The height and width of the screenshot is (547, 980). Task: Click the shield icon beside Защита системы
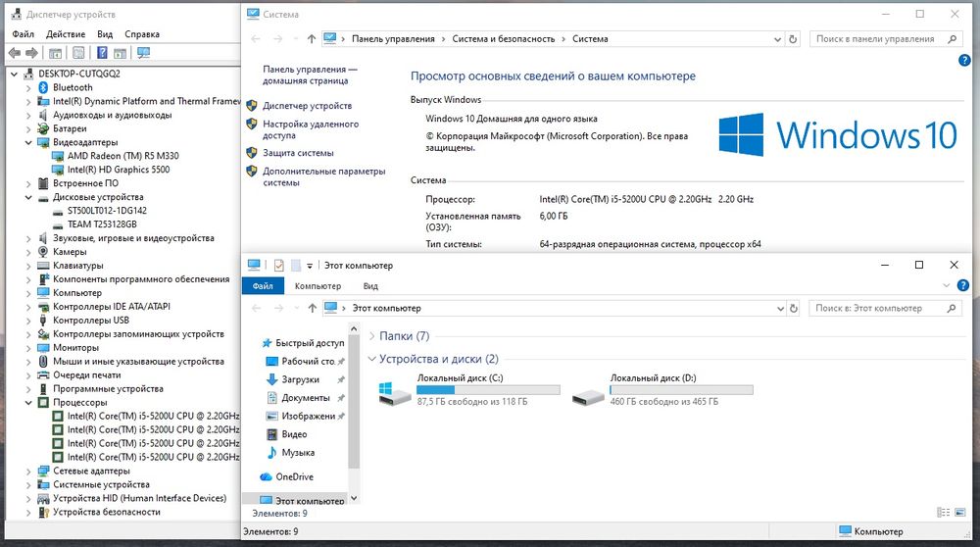coord(251,153)
